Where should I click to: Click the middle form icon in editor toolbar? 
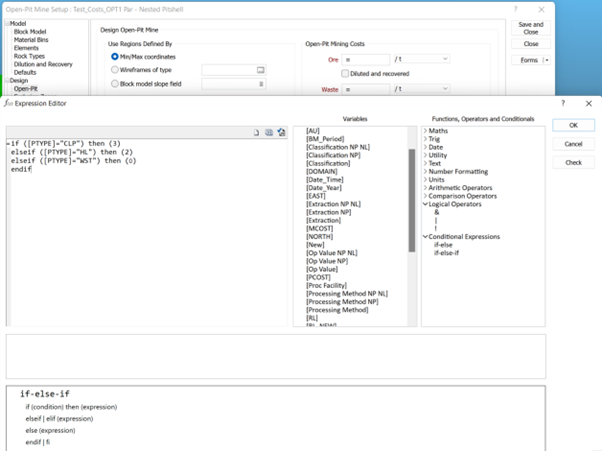269,132
